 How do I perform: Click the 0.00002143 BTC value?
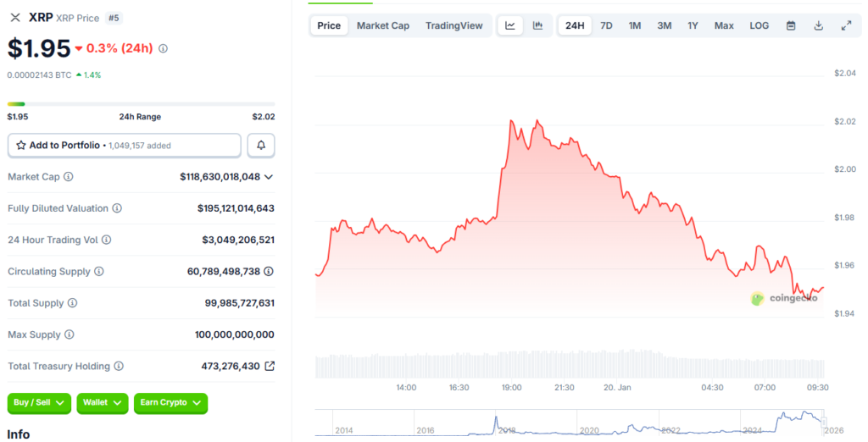click(x=39, y=75)
